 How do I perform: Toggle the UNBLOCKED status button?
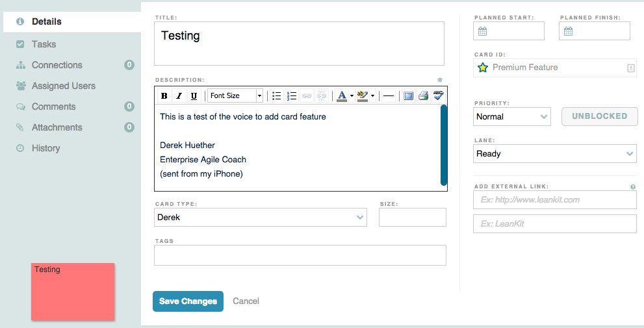click(599, 116)
